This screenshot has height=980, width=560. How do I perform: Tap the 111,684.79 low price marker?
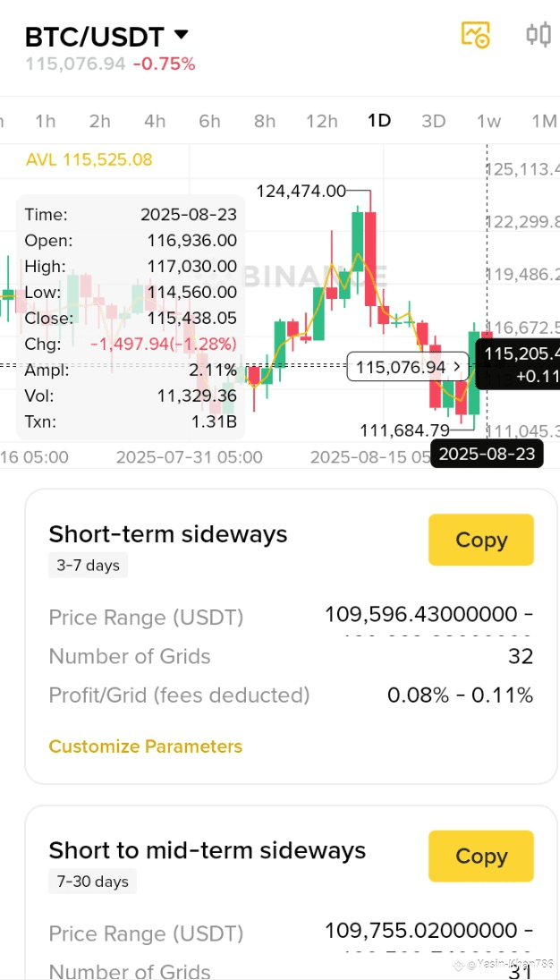click(x=404, y=430)
